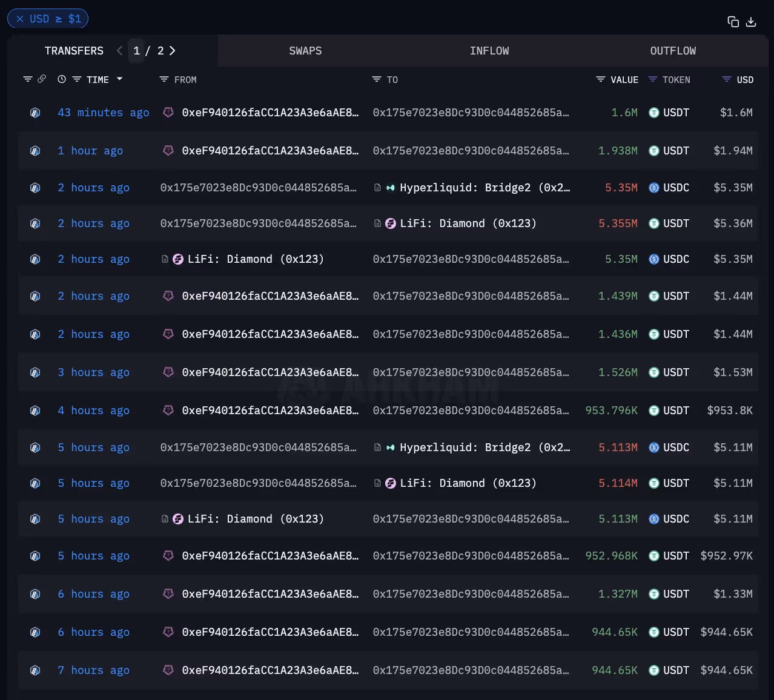The height and width of the screenshot is (700, 774).
Task: Click the clock icon next to TIME
Action: coord(61,79)
